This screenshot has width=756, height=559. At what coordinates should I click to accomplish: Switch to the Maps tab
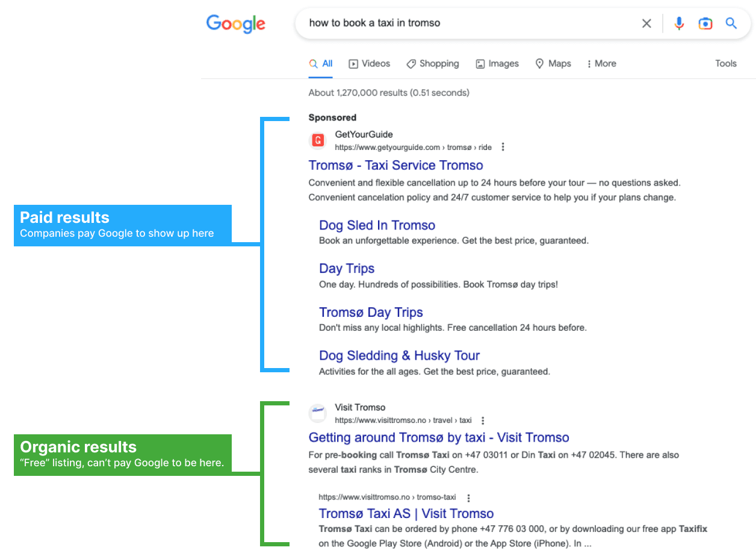click(x=553, y=64)
